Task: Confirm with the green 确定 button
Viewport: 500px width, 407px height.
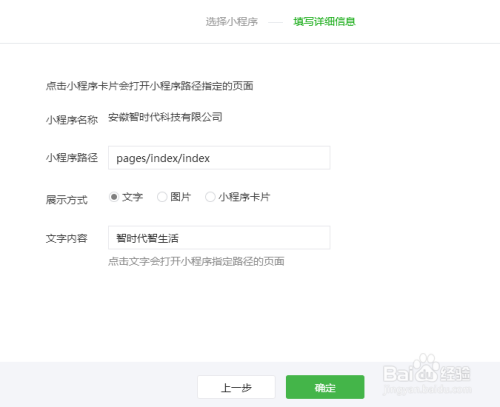Action: [325, 387]
